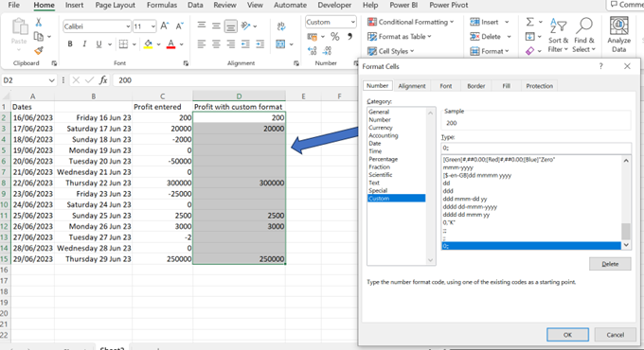
Task: Click Insert Function fx icon
Action: pyautogui.click(x=103, y=80)
